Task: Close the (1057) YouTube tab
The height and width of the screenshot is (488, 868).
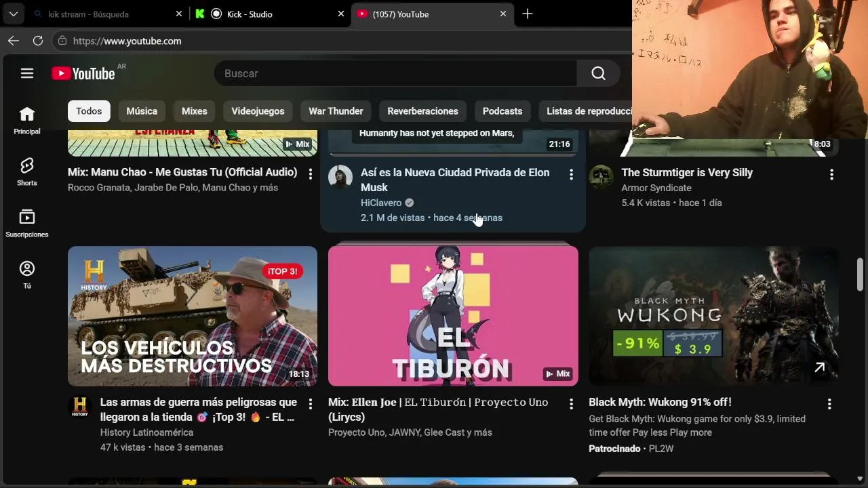Action: click(x=503, y=14)
